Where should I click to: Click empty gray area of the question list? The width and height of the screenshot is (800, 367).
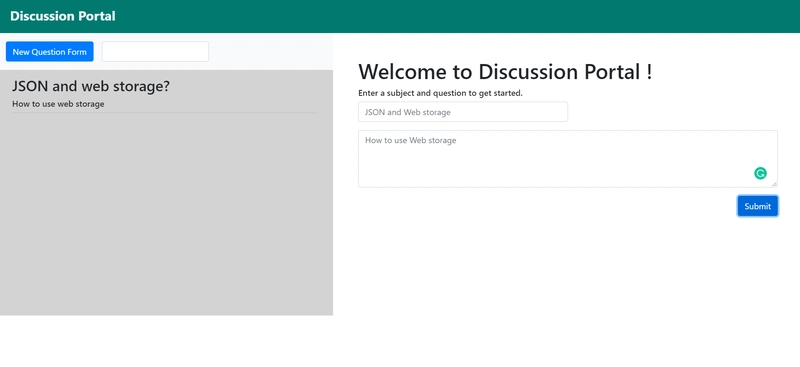166,214
